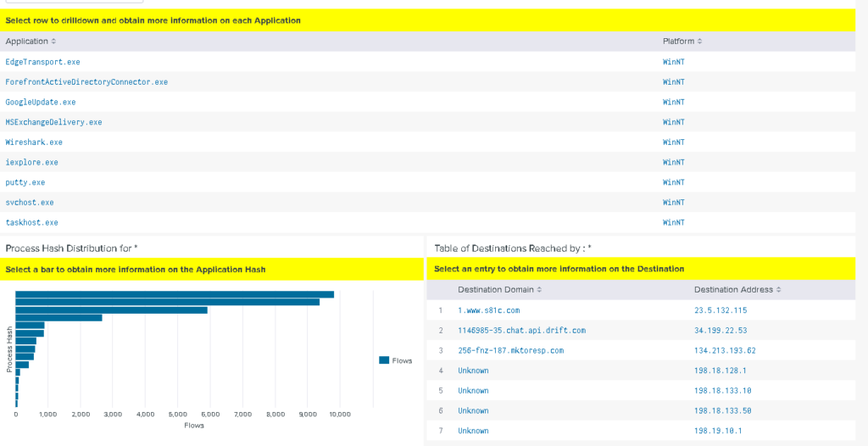Click putty.exe application row

tap(25, 182)
